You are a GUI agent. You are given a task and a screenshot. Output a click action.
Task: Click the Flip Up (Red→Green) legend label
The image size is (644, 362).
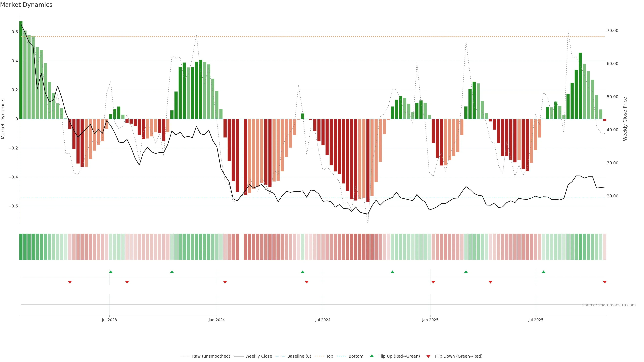coord(399,356)
